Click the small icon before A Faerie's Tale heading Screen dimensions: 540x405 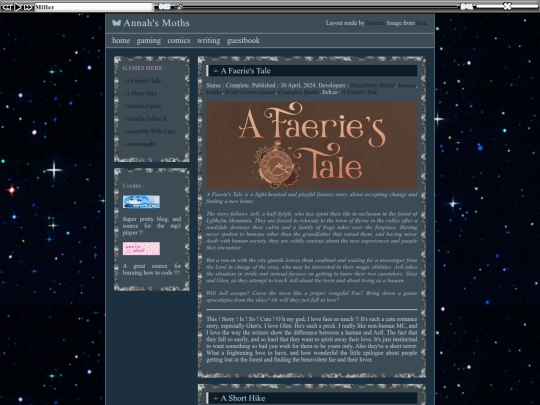[216, 71]
